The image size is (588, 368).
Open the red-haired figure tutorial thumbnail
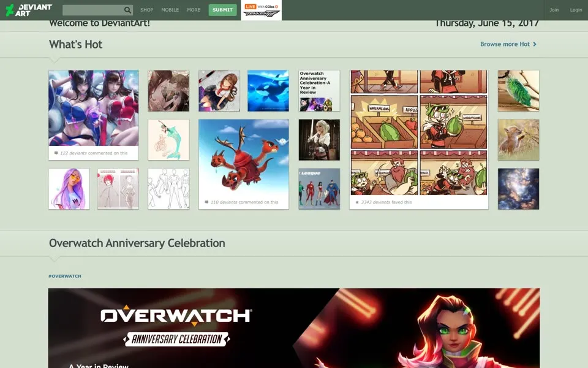(x=118, y=188)
